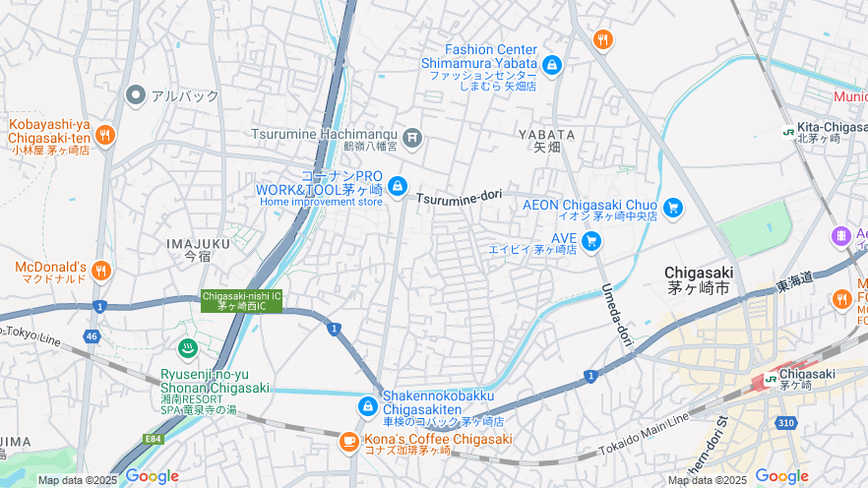The image size is (868, 488).
Task: Click the Fashion Center Shimamura Yabata pin
Action: click(551, 65)
